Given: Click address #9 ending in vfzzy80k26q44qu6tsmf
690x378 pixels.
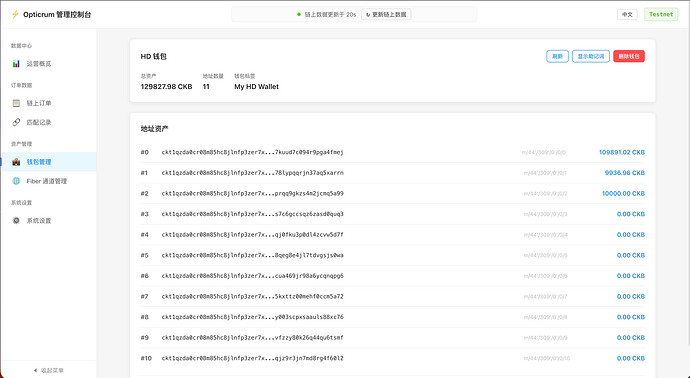Looking at the screenshot, I should (x=253, y=338).
